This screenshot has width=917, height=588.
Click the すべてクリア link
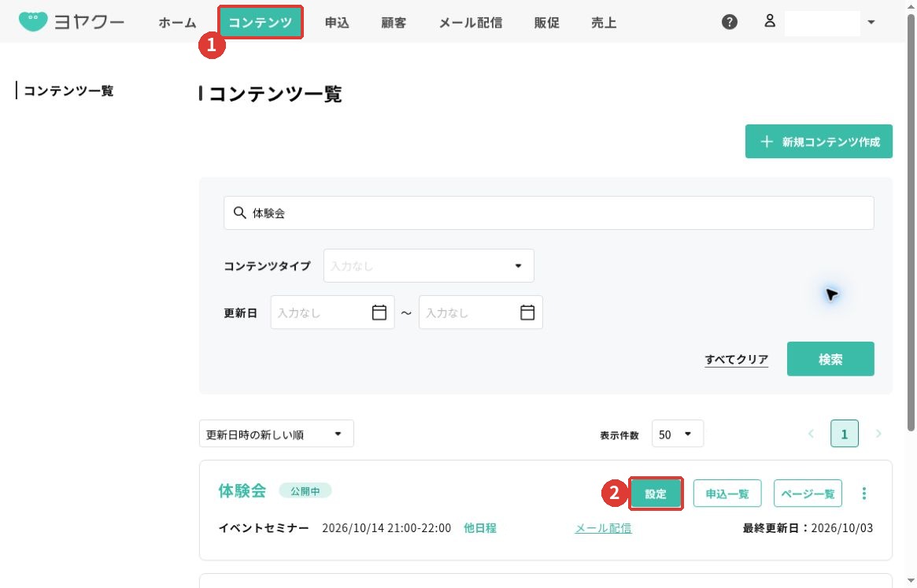[x=736, y=359]
